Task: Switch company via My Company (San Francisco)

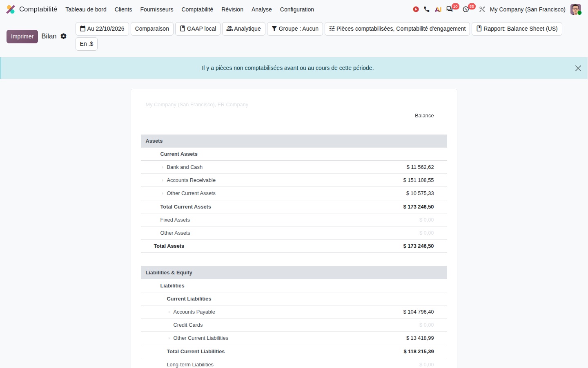Action: [528, 9]
